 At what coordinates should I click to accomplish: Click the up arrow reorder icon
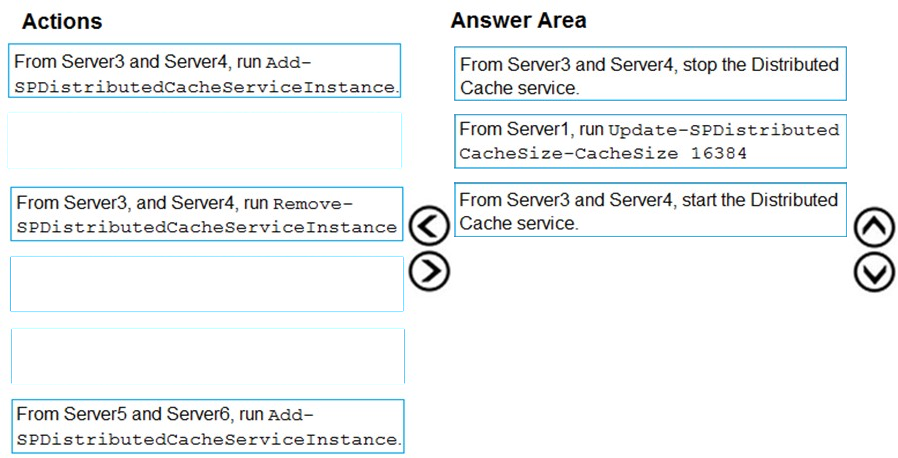[x=874, y=228]
